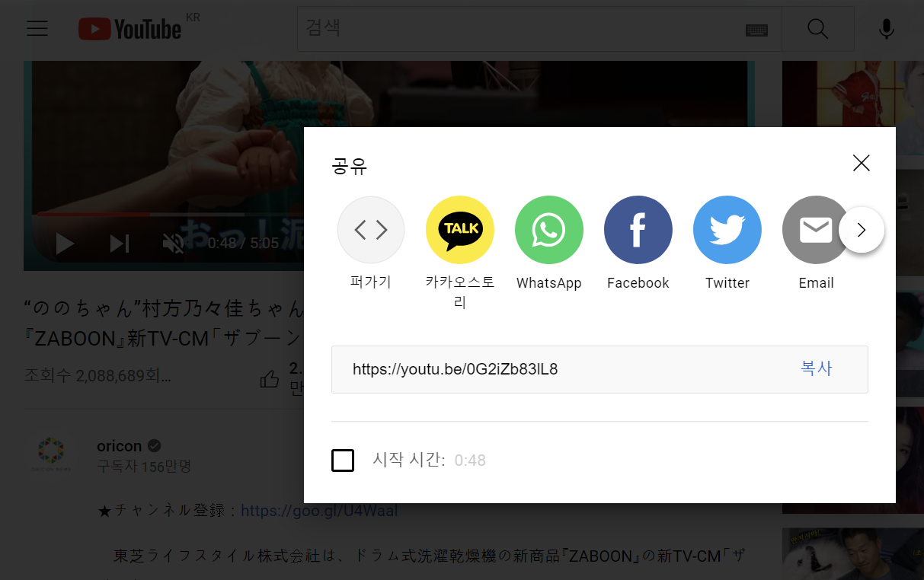Screen dimensions: 924x580
Task: Open the bottom sidebar video thumbnail
Action: click(853, 554)
